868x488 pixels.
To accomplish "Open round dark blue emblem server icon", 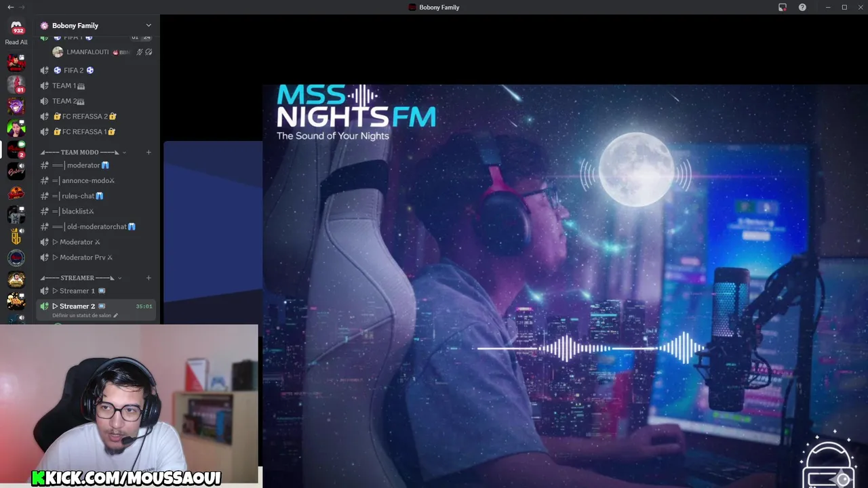I will coord(16,258).
